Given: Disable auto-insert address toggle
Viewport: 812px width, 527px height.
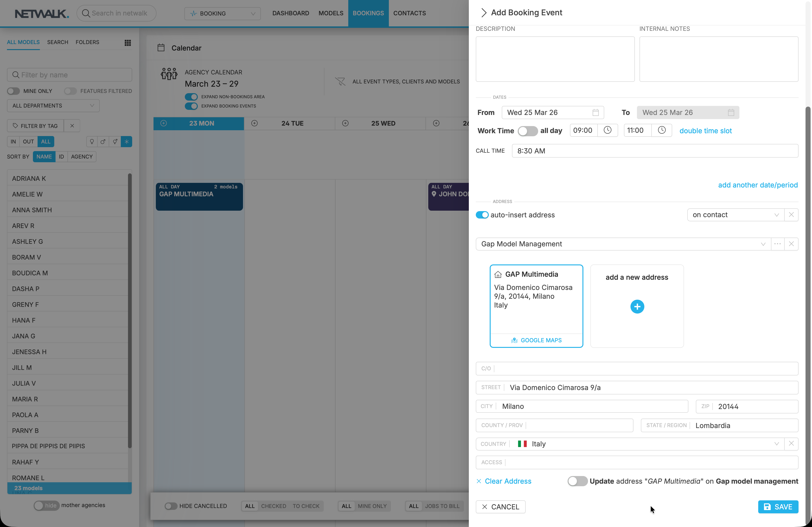Looking at the screenshot, I should tap(482, 215).
